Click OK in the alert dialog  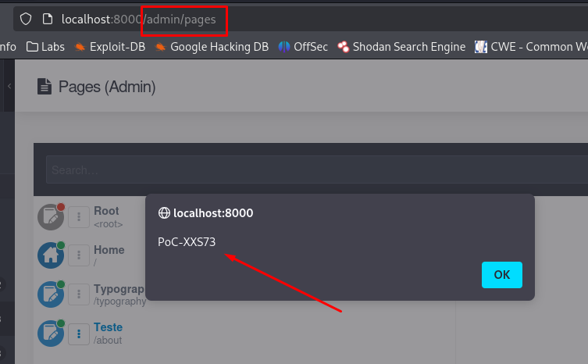501,275
